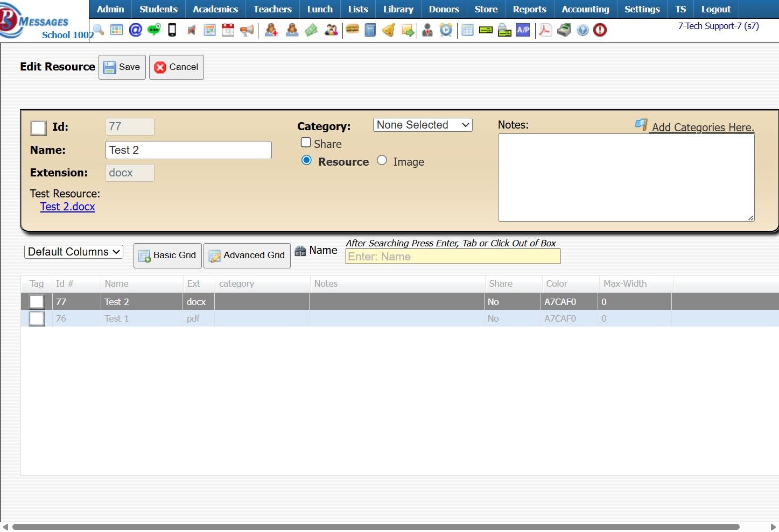
Task: Open the sticky note with green arrow icon
Action: [408, 30]
